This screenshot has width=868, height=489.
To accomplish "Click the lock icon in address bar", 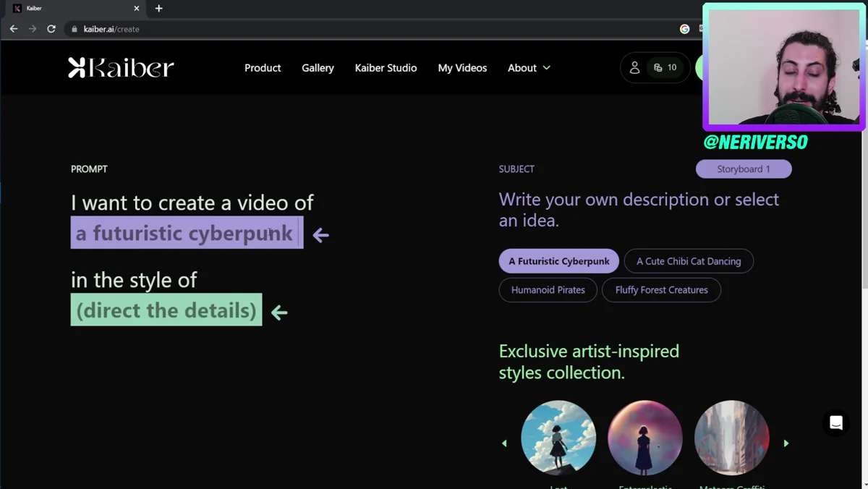I will [x=74, y=29].
